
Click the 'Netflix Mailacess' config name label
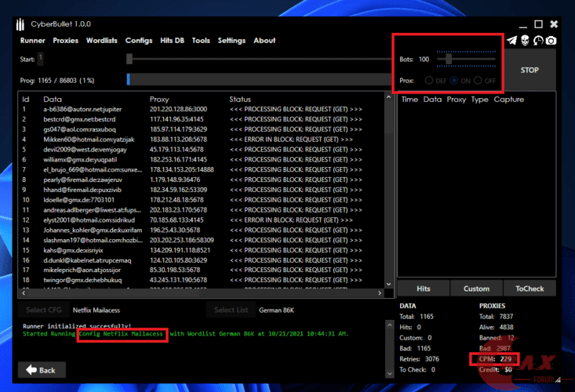click(x=96, y=310)
